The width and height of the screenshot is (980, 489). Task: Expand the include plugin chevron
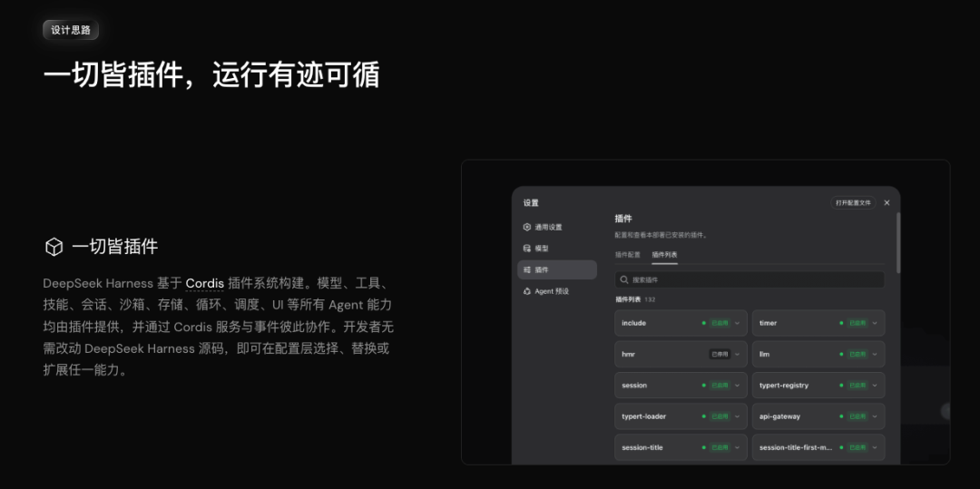tap(738, 324)
